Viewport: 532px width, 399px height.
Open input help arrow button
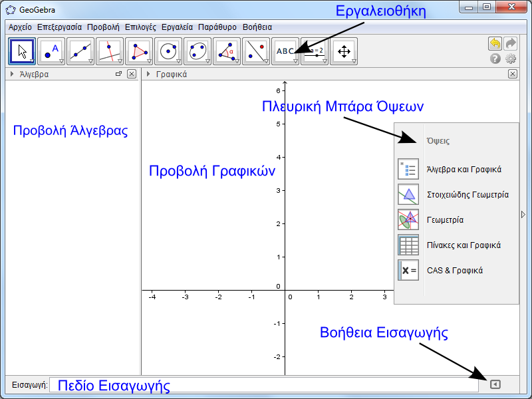tap(495, 384)
